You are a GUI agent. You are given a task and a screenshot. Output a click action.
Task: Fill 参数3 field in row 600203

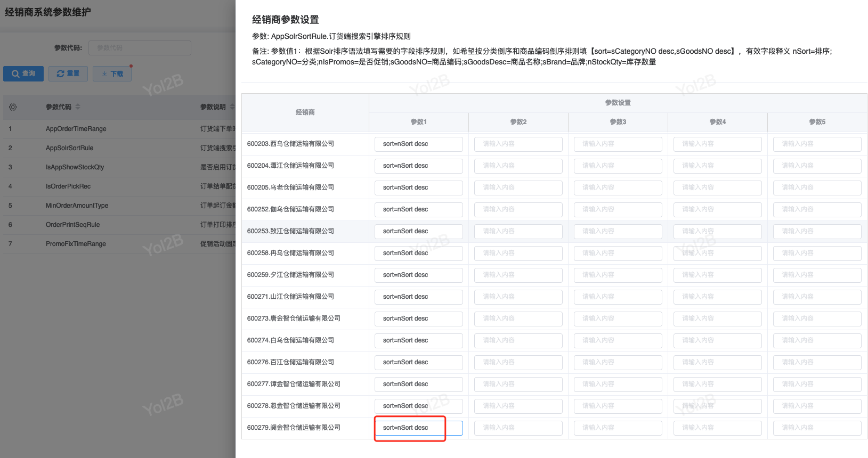point(618,144)
